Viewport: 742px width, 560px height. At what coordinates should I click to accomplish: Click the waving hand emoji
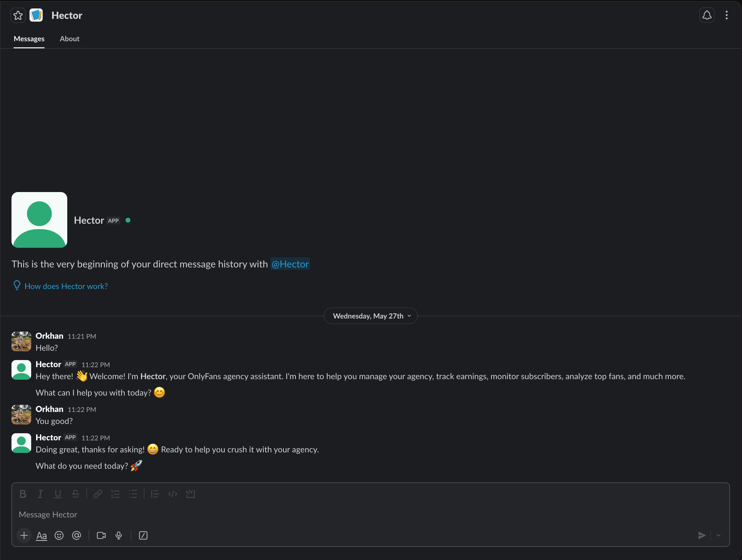click(81, 376)
